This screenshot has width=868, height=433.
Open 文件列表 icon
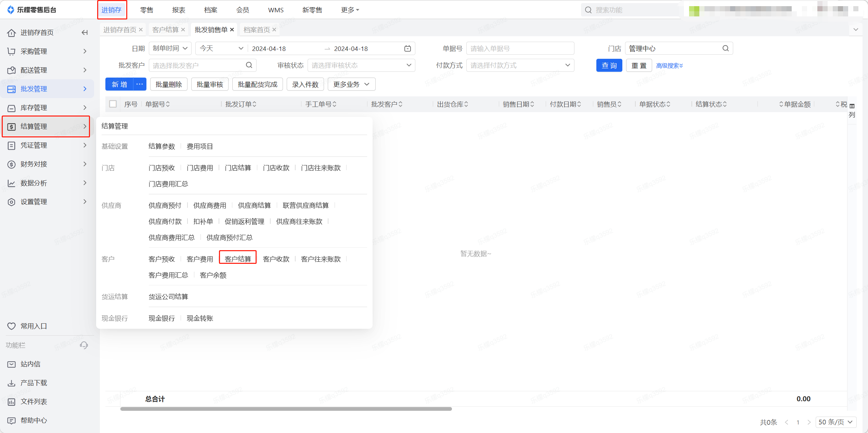(11, 402)
